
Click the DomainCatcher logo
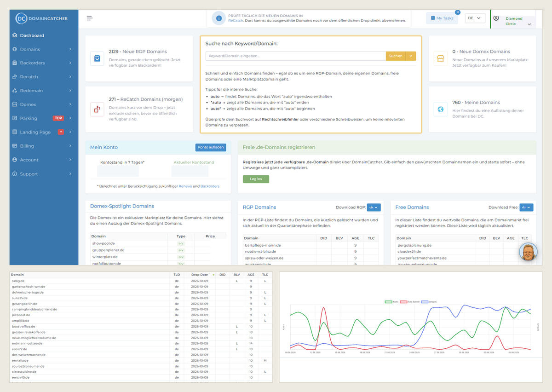[41, 18]
